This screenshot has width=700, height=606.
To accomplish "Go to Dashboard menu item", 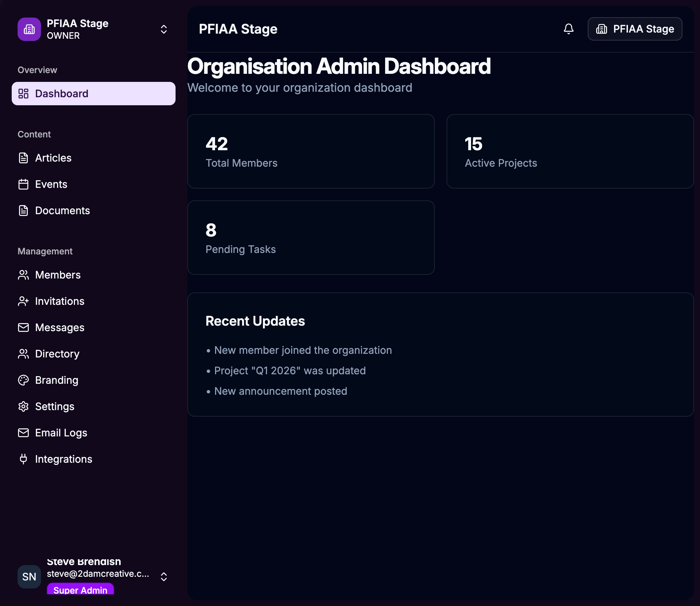I will coord(94,94).
